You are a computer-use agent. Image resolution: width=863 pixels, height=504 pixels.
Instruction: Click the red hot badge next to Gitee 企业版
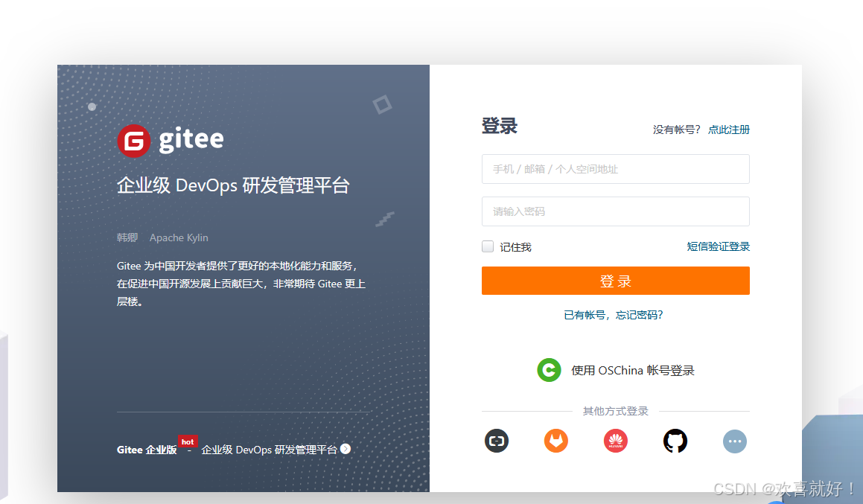(188, 441)
